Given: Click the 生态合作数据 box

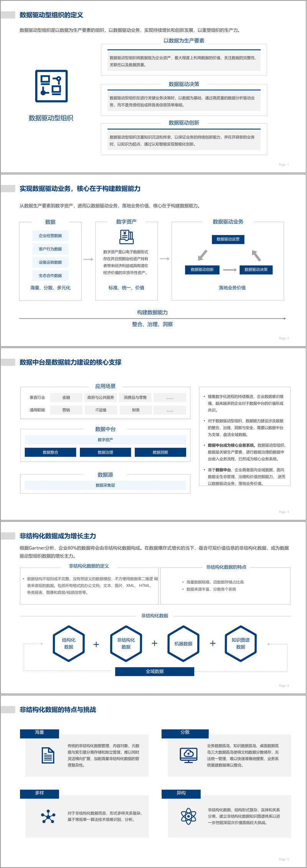Looking at the screenshot, I should [50, 276].
